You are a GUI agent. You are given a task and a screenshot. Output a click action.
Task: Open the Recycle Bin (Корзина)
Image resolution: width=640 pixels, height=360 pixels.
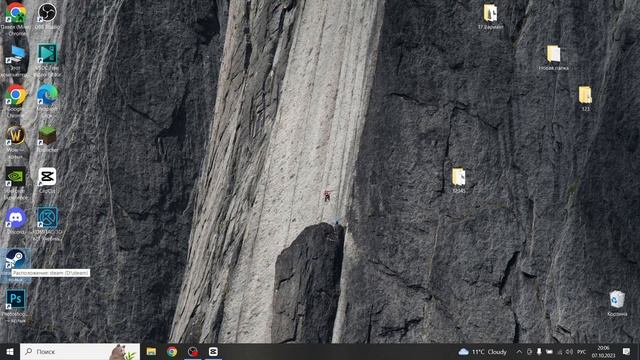coord(617,302)
